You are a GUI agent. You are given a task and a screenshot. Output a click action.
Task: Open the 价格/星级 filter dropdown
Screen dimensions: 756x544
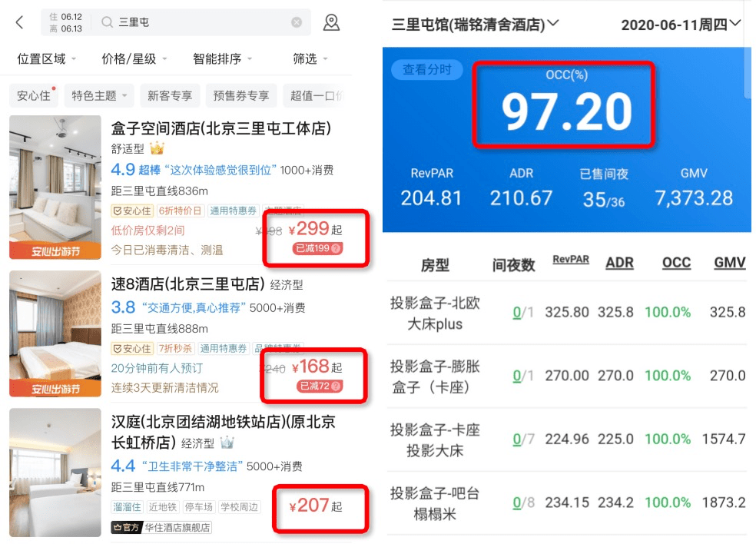pyautogui.click(x=134, y=59)
